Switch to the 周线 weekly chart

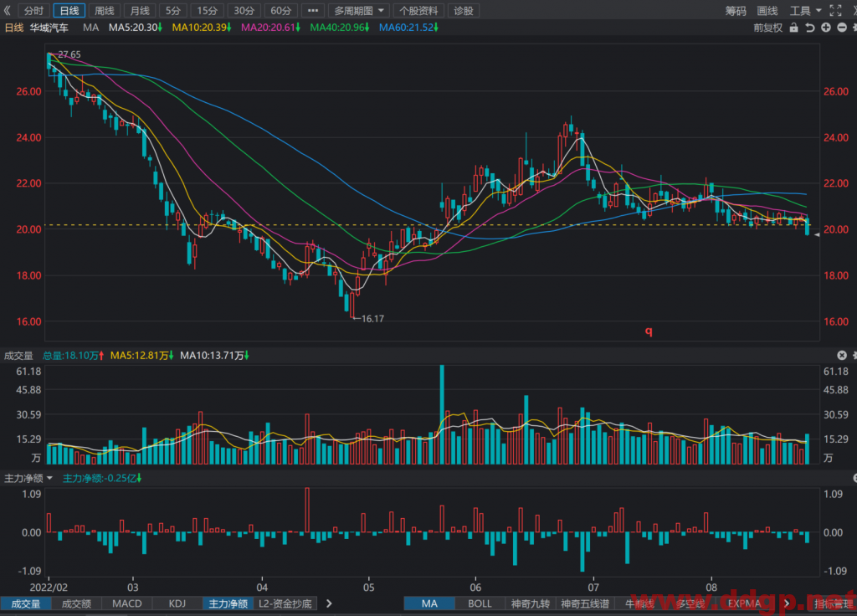(x=105, y=10)
